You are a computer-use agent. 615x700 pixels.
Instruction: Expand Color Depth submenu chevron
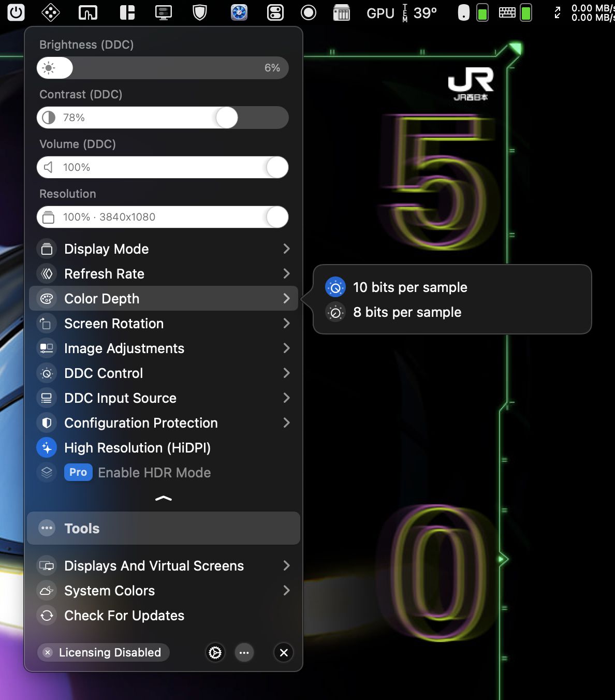coord(286,299)
